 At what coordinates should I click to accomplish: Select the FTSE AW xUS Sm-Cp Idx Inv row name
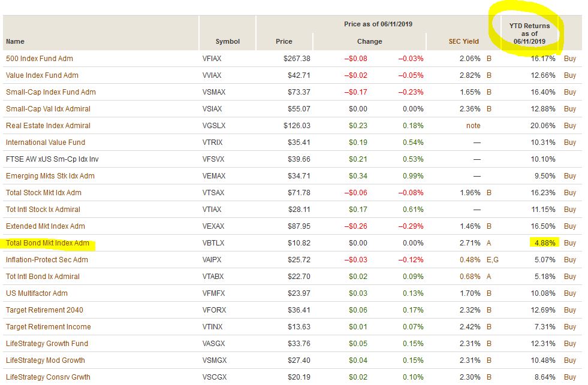[x=52, y=159]
